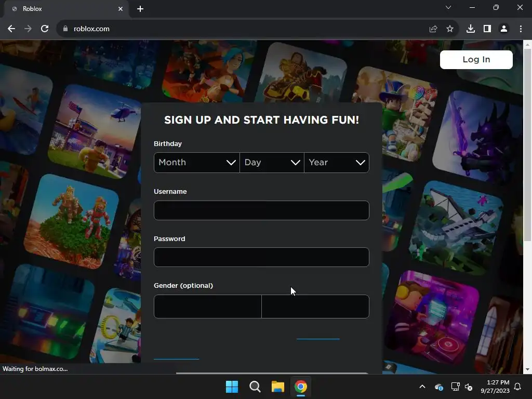Open the Day birthday dropdown
Image resolution: width=532 pixels, height=399 pixels.
[272, 163]
